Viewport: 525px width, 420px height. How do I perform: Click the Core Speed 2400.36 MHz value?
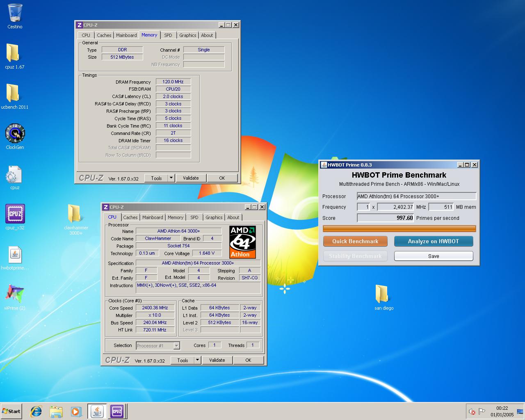[x=155, y=308]
